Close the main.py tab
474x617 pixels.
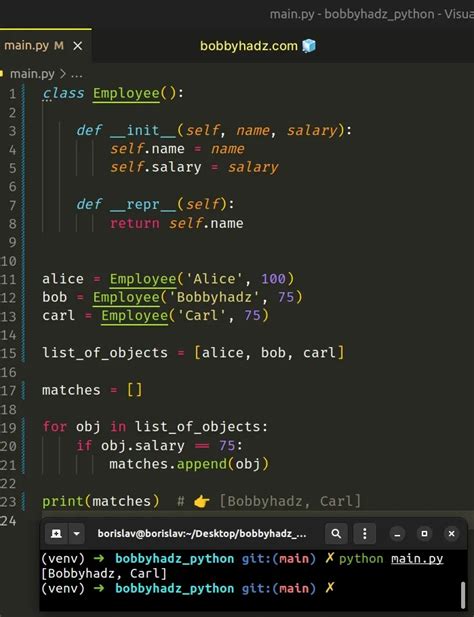(x=78, y=46)
